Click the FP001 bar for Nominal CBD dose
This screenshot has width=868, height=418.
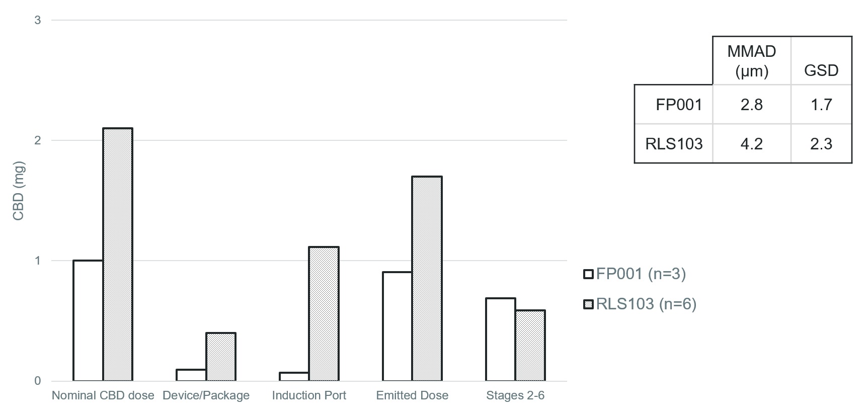point(88,320)
